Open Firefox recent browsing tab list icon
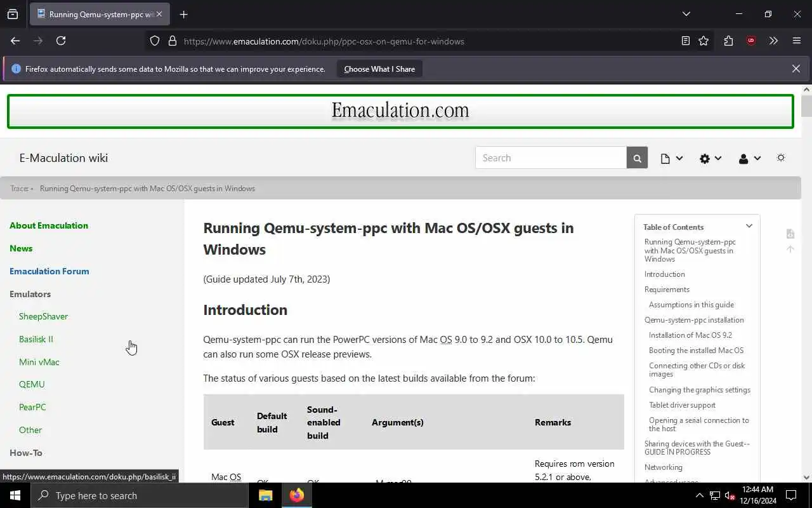The height and width of the screenshot is (508, 812). pyautogui.click(x=13, y=14)
